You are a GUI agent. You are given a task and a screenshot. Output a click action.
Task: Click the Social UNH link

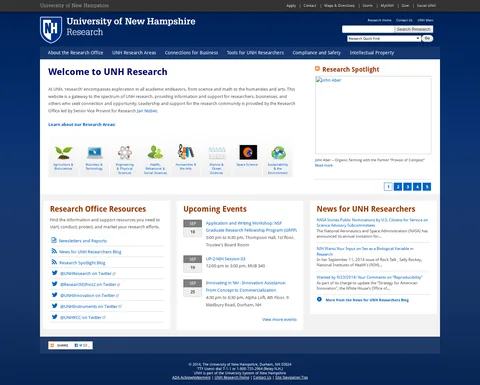pyautogui.click(x=426, y=6)
